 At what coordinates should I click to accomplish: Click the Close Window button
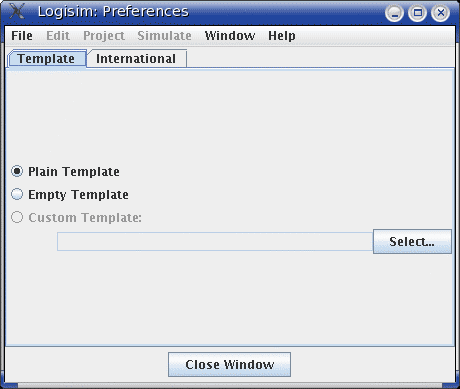[229, 364]
